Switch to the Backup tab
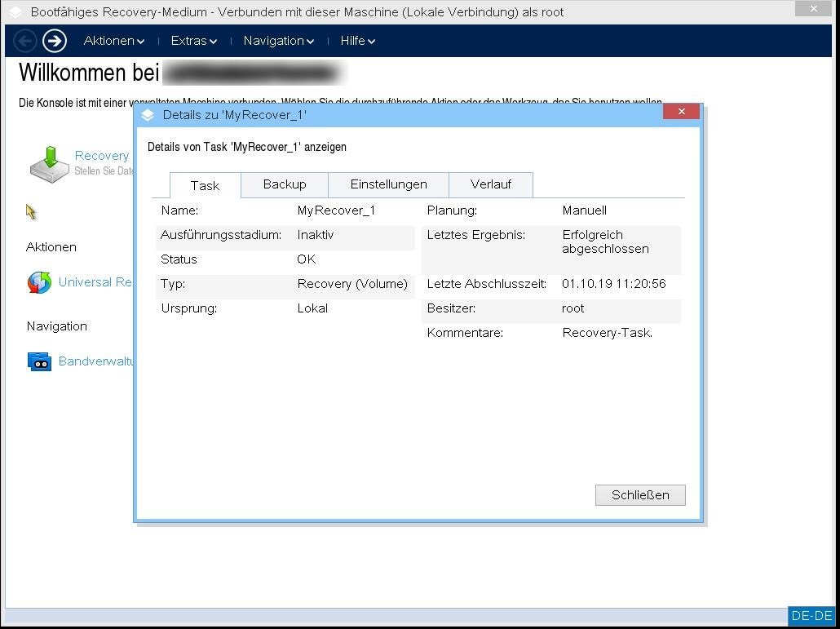 pos(284,184)
